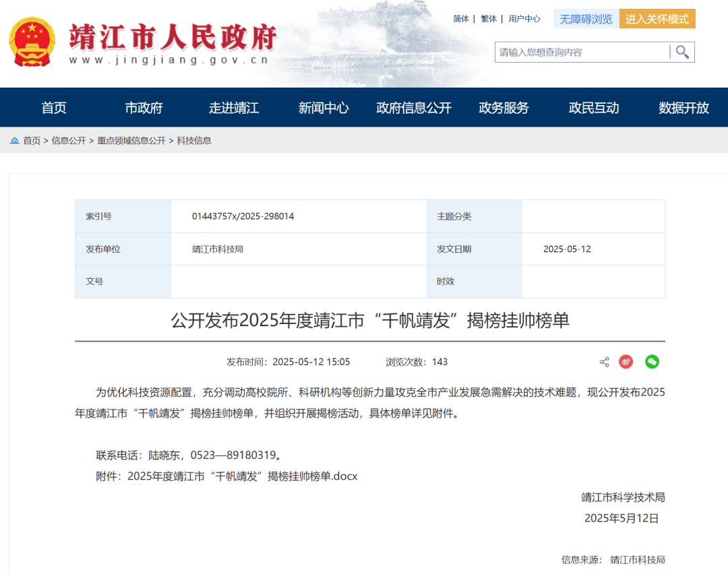Image resolution: width=728 pixels, height=574 pixels.
Task: Enable 进入关怀模式 care mode
Action: pos(657,18)
